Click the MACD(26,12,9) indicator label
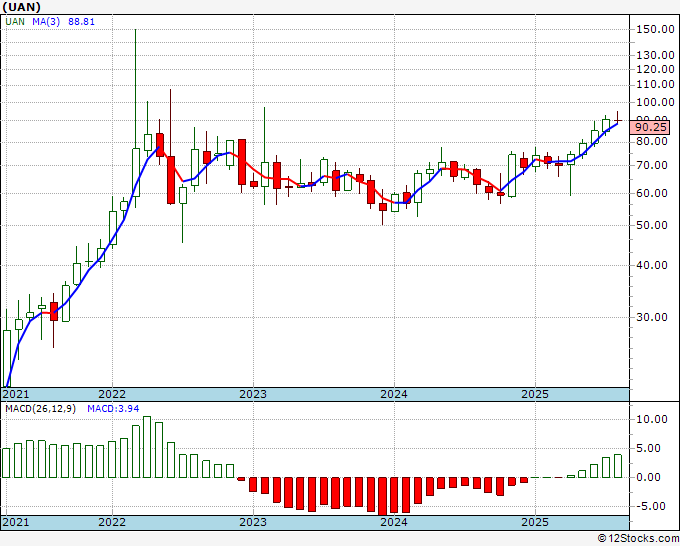 pyautogui.click(x=40, y=409)
